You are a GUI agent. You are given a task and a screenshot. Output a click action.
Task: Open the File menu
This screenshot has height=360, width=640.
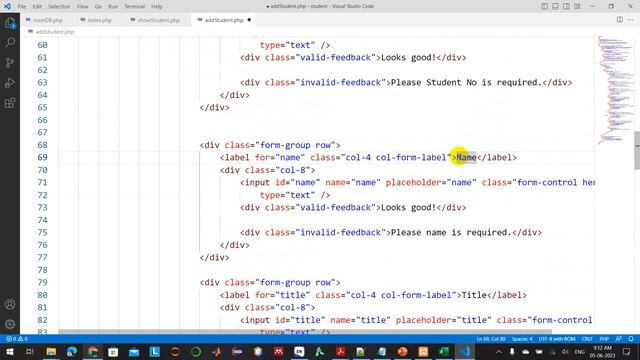(x=22, y=7)
